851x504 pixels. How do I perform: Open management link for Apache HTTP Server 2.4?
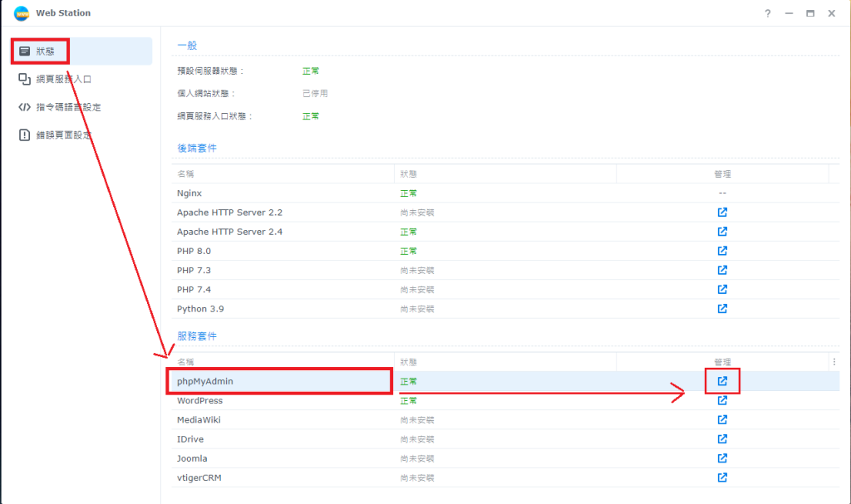722,232
